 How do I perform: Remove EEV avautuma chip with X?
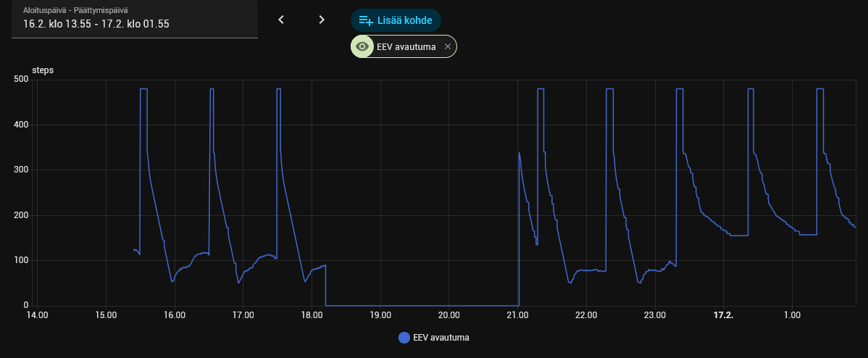(x=448, y=47)
